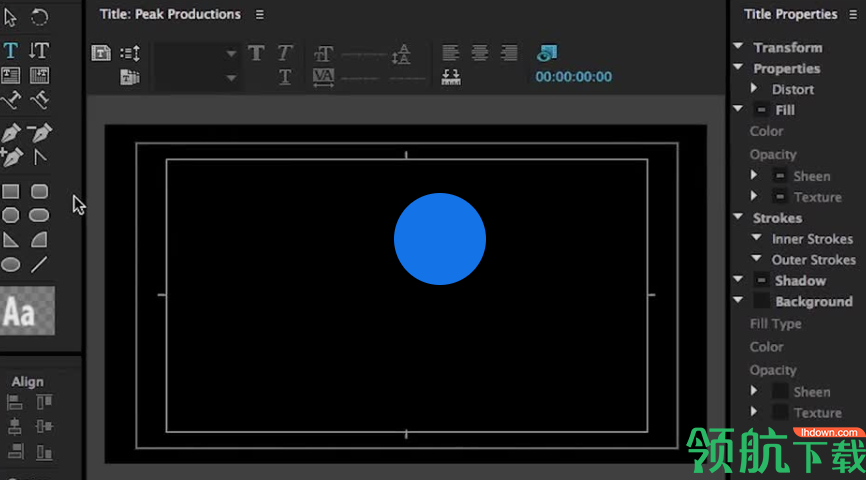Pick the Ellipse shape tool
The image size is (866, 480).
[10, 265]
